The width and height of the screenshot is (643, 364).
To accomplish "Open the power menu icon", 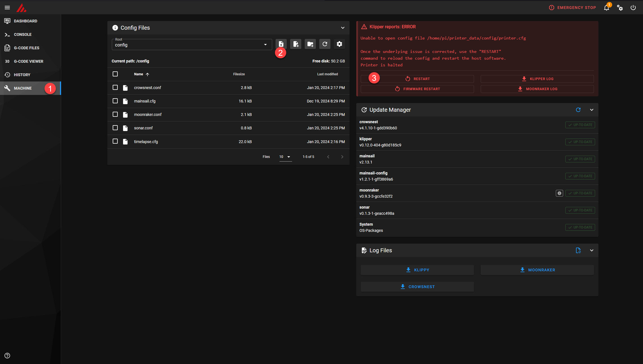I will (x=633, y=8).
